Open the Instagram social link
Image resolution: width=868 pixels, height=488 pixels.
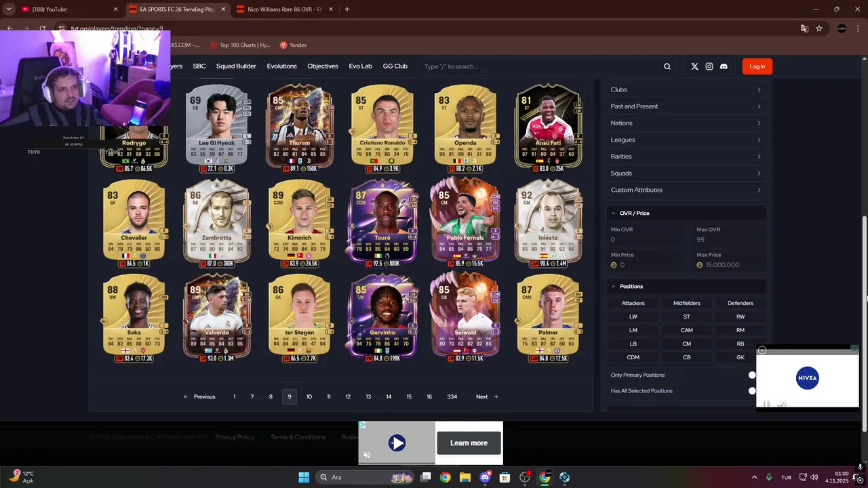(x=709, y=66)
